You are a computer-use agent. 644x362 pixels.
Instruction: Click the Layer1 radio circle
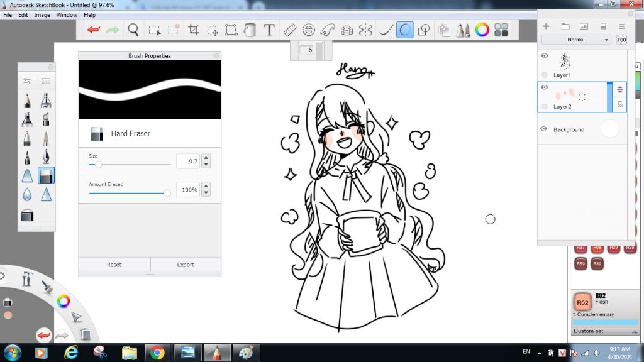click(544, 75)
